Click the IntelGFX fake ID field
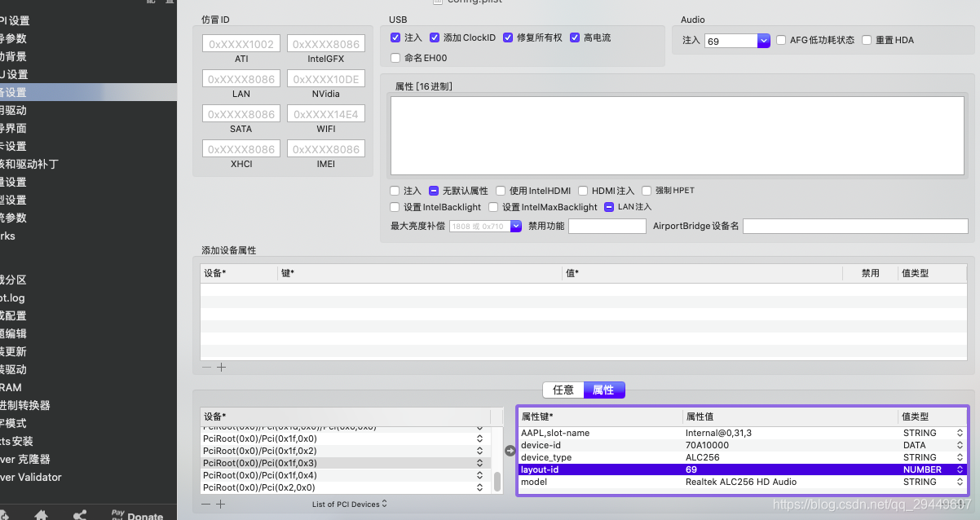 tap(326, 44)
